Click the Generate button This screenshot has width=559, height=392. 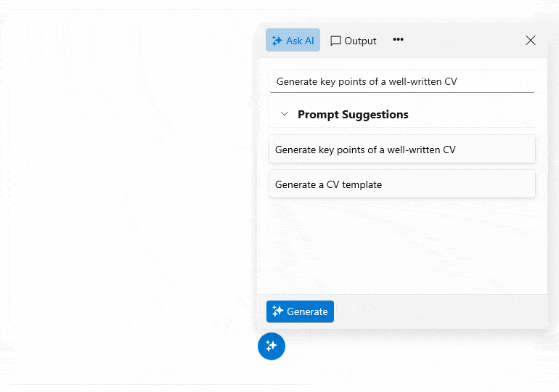click(x=300, y=311)
